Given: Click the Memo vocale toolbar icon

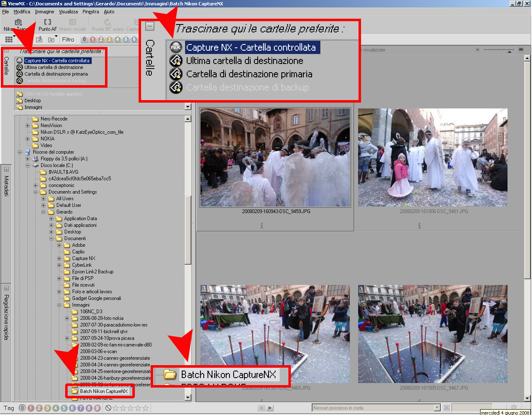Looking at the screenshot, I should tap(73, 22).
